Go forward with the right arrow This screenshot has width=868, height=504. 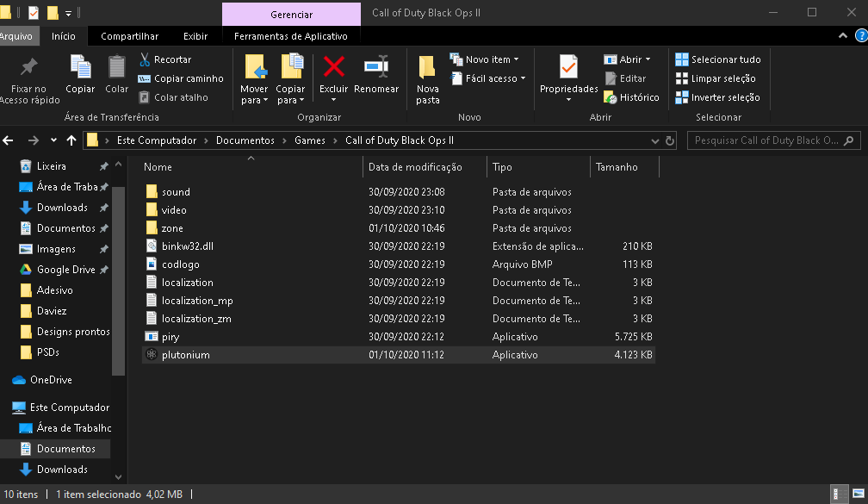tap(34, 140)
